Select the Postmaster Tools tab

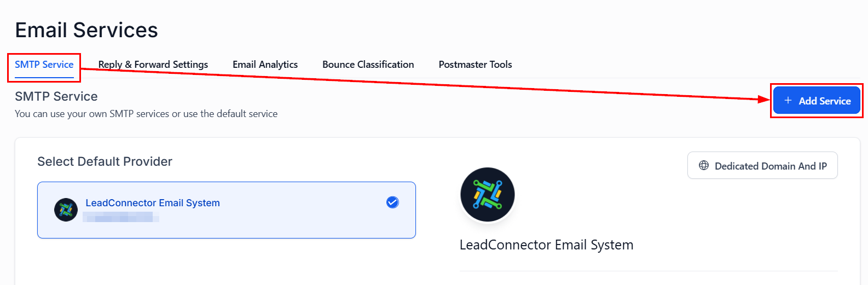[475, 65]
